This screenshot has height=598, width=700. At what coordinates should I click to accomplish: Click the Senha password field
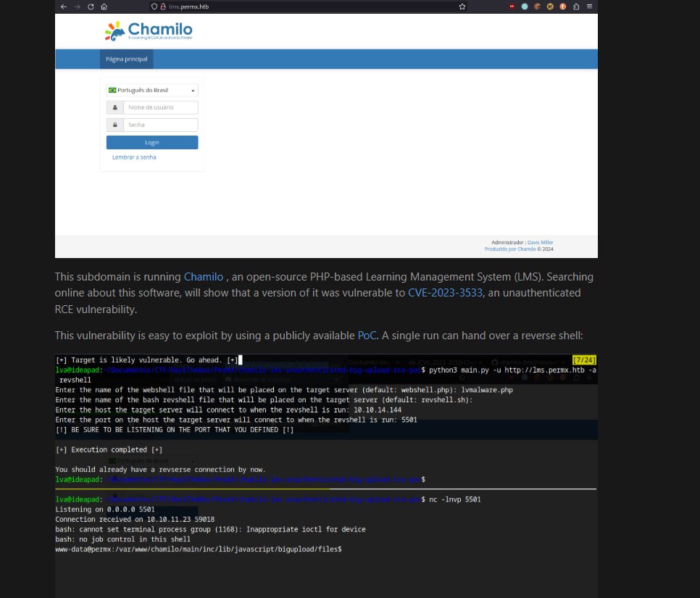[x=161, y=125]
